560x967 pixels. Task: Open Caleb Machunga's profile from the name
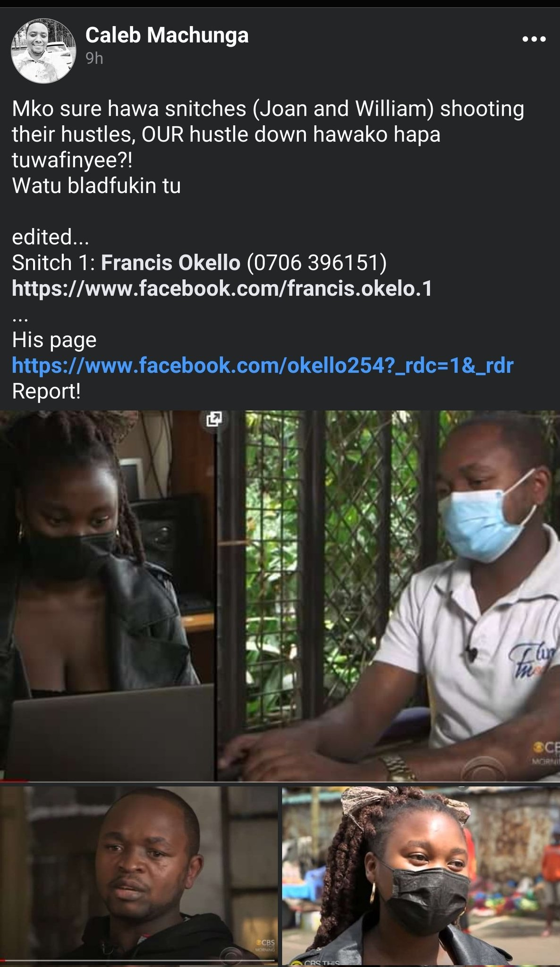(x=167, y=35)
